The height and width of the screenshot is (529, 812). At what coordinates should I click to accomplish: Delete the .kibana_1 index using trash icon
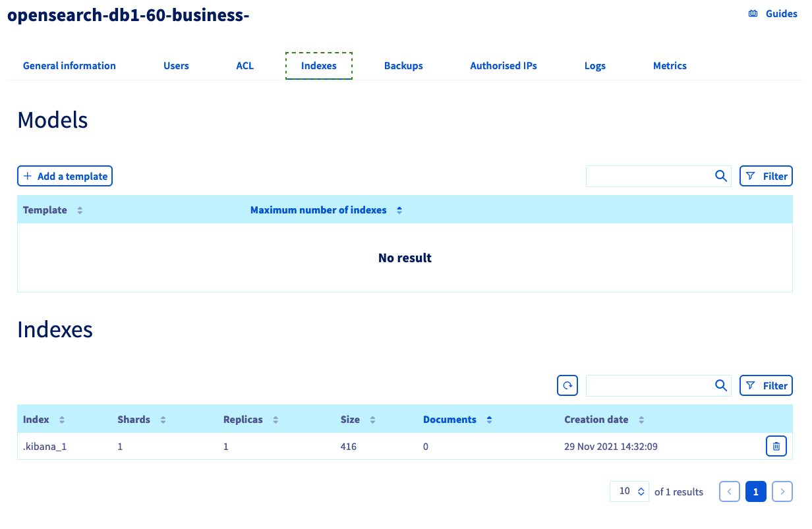click(776, 447)
